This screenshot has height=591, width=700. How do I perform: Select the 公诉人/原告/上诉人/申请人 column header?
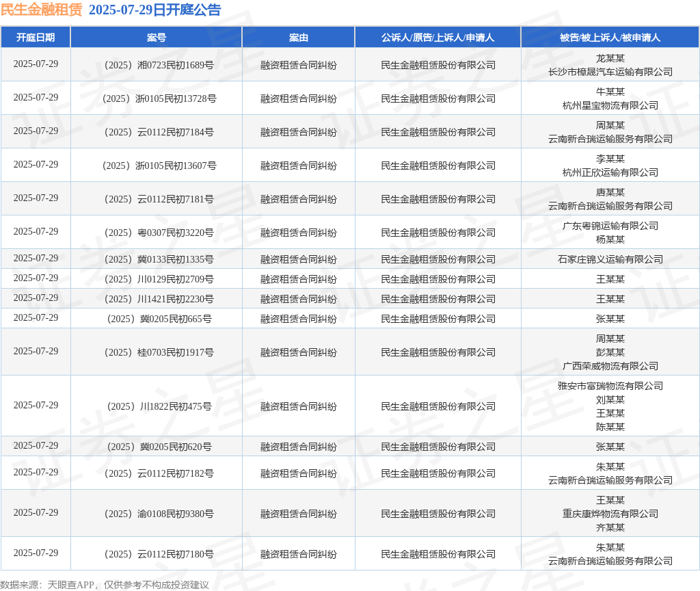coord(438,38)
